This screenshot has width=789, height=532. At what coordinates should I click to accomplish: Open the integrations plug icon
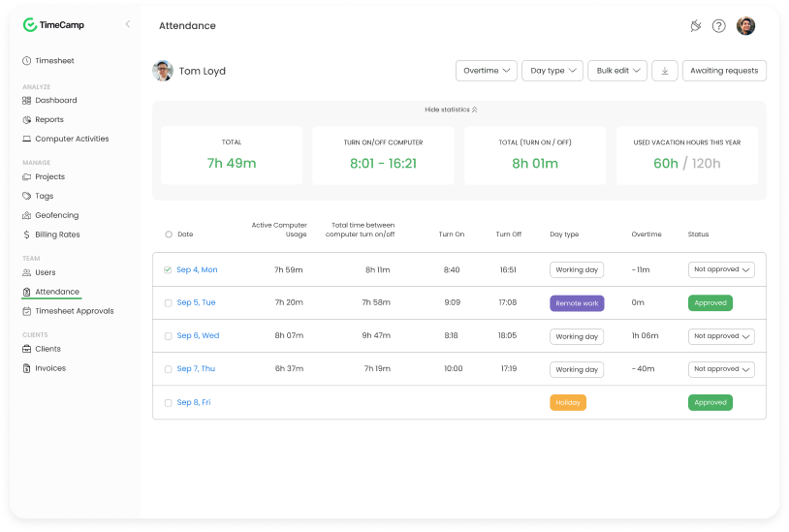(x=695, y=25)
